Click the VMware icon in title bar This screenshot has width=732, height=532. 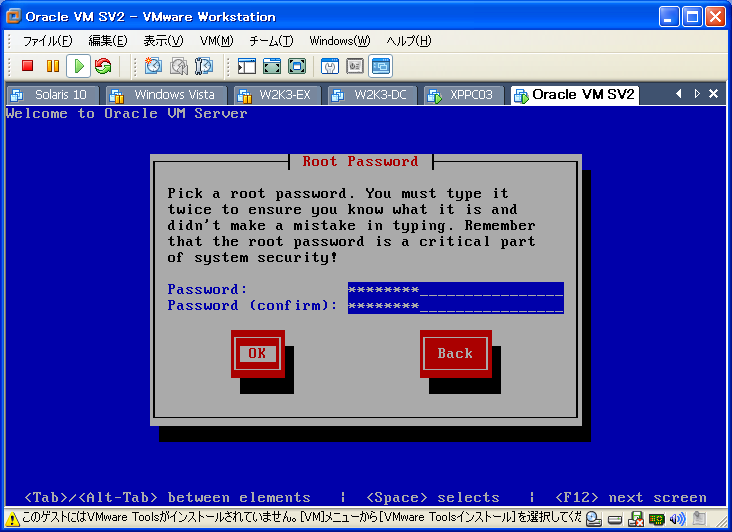[x=14, y=16]
